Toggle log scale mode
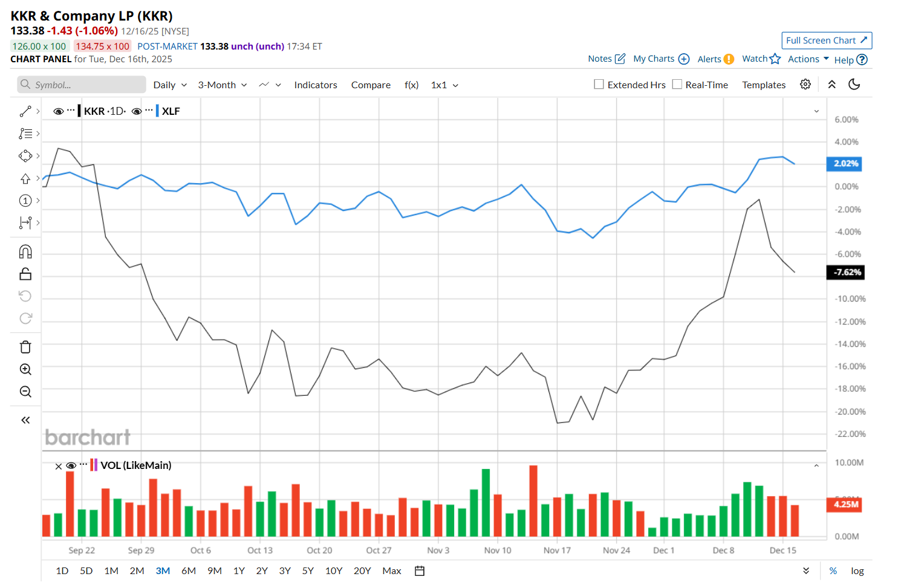The image size is (901, 588). click(857, 571)
